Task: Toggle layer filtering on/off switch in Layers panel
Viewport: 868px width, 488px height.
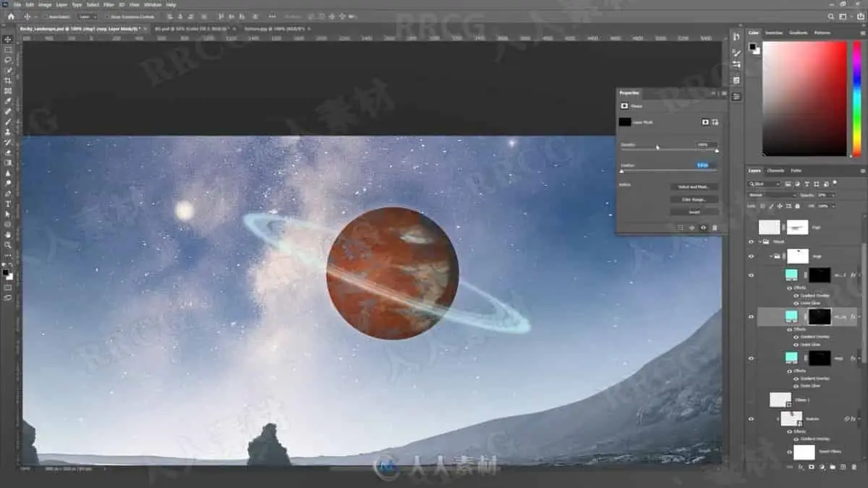Action: point(835,181)
